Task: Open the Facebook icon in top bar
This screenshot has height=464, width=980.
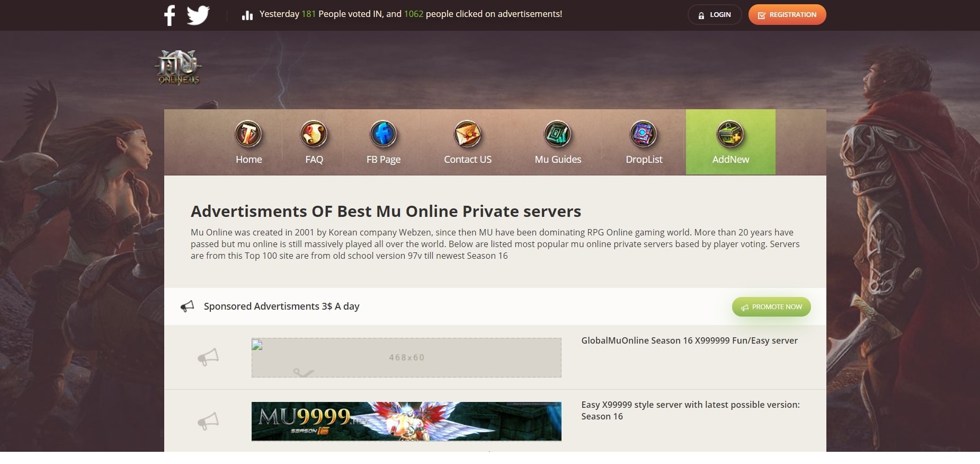Action: pyautogui.click(x=170, y=15)
